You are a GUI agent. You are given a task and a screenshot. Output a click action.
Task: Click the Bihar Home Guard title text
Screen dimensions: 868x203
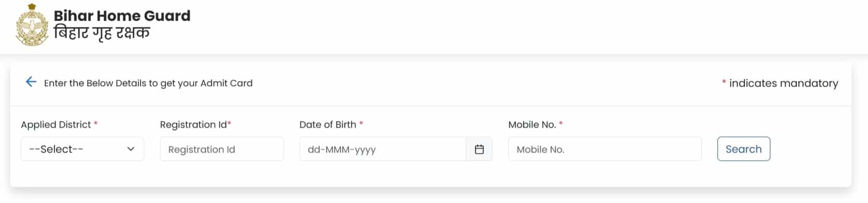click(122, 16)
